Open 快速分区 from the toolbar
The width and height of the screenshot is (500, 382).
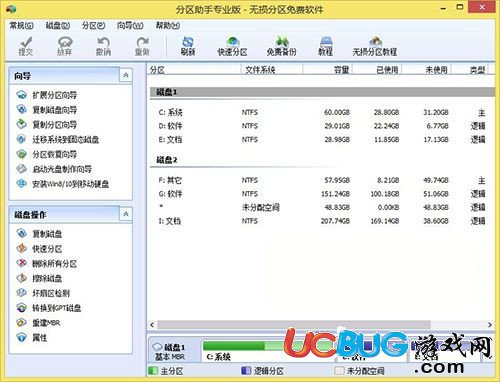coord(232,46)
